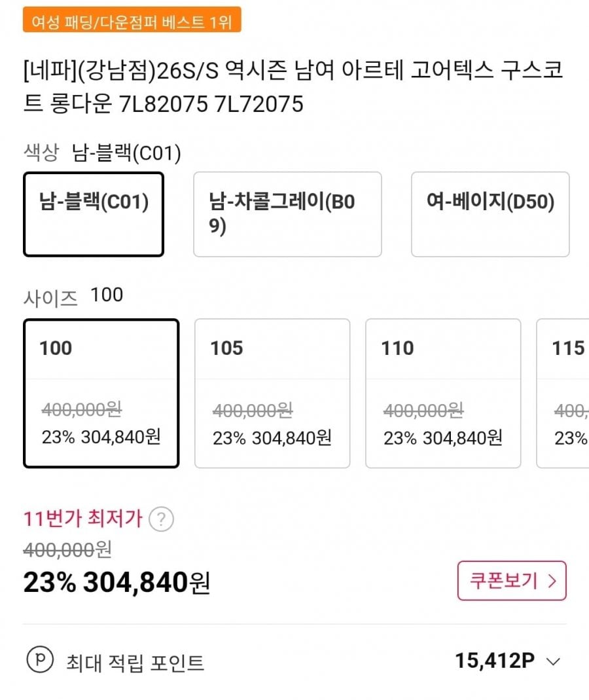
Task: Pick size 105 option card
Action: [272, 394]
